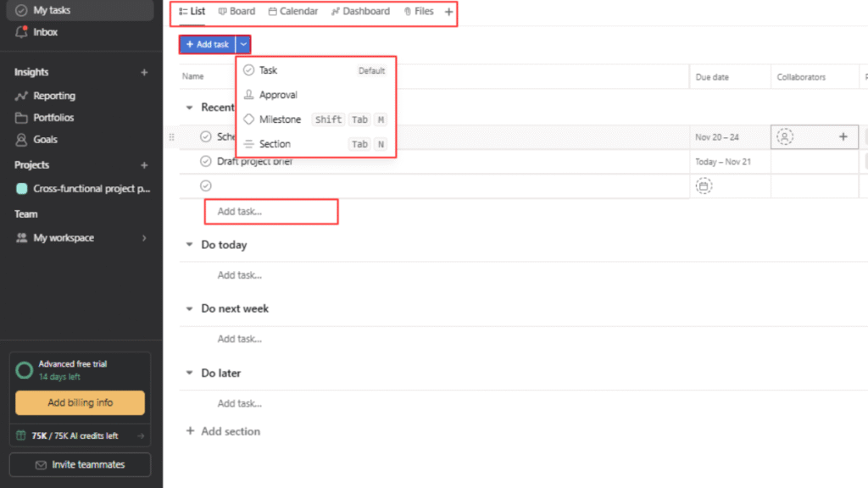The width and height of the screenshot is (868, 488).
Task: Toggle the completion circle on the untitled task
Action: 205,185
